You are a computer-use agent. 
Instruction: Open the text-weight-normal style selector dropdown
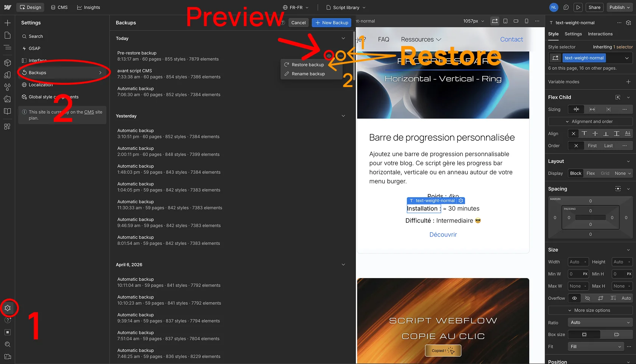tap(626, 58)
